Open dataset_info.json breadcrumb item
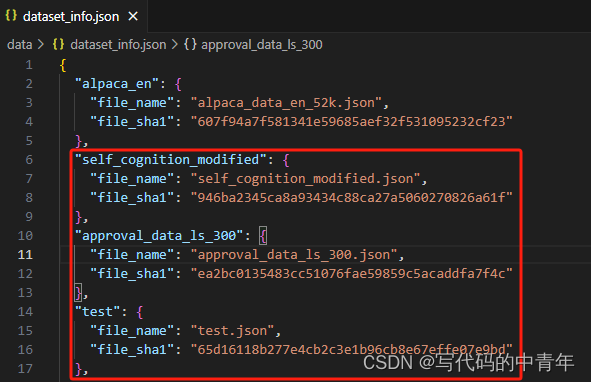 118,44
